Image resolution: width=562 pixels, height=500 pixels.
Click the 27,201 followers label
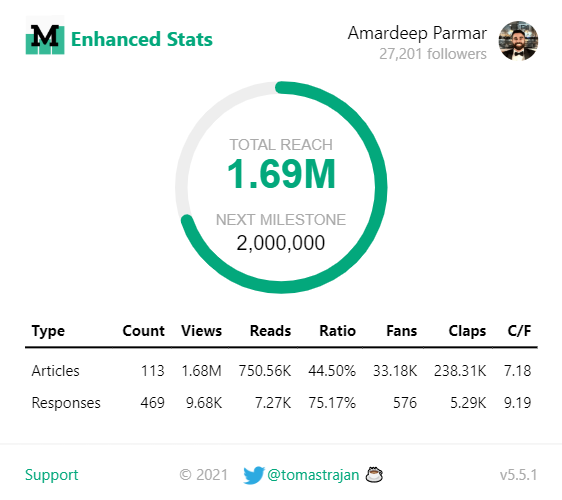(x=433, y=54)
